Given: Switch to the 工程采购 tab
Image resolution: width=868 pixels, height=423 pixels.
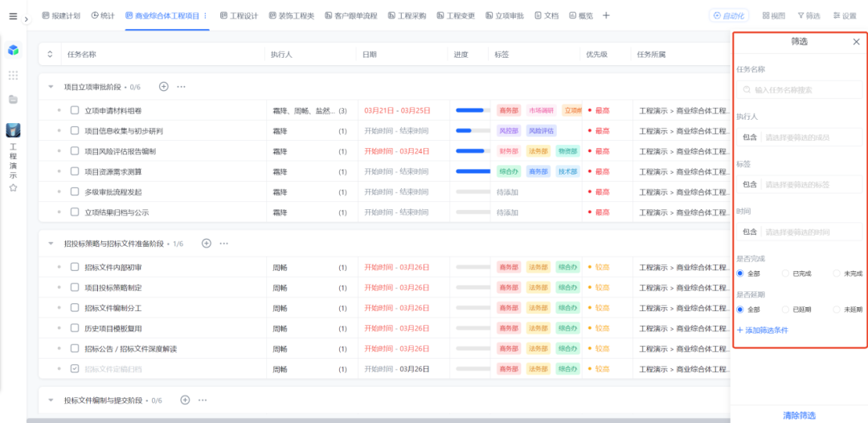Looking at the screenshot, I should [x=407, y=15].
